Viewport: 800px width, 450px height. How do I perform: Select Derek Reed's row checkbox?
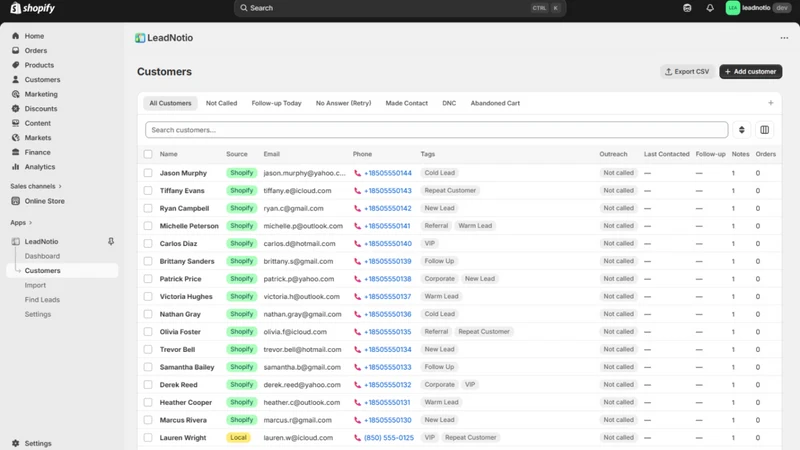(x=148, y=385)
